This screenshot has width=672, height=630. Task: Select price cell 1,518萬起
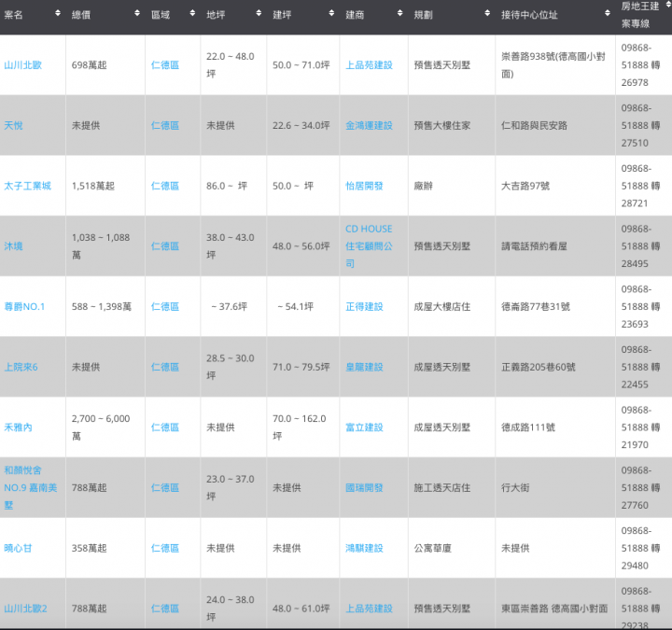click(93, 186)
